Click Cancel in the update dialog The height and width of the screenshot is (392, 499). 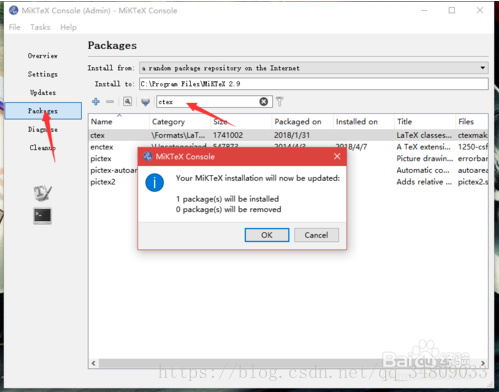316,235
